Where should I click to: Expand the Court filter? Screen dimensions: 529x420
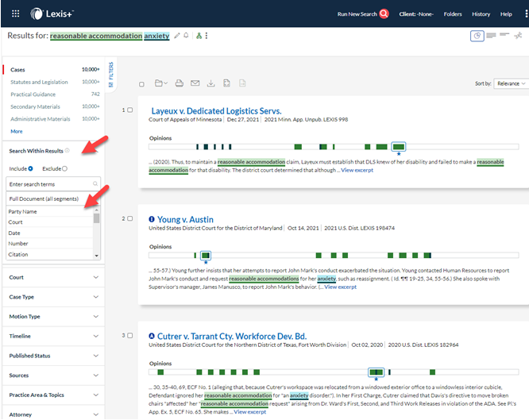coord(54,277)
